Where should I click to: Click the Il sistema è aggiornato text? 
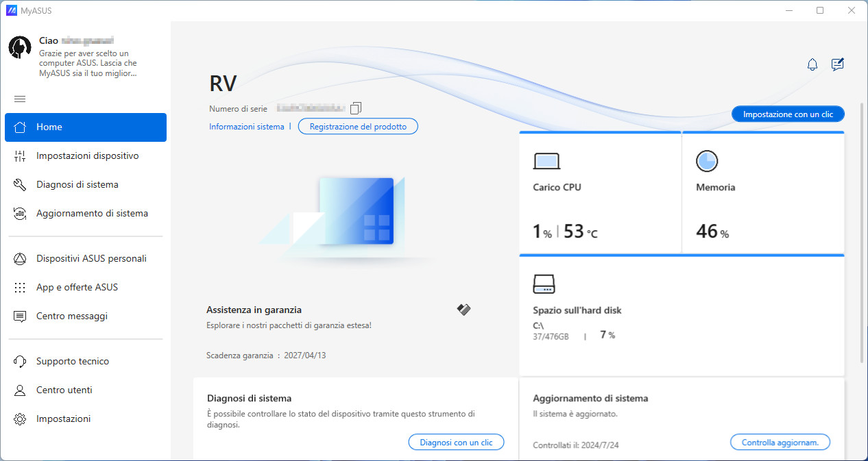(575, 414)
